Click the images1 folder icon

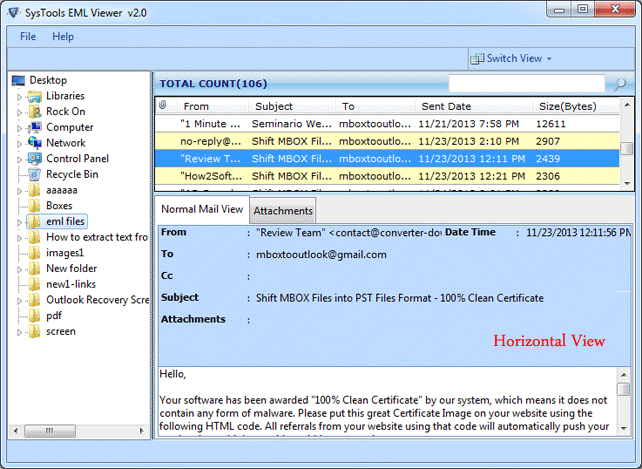(x=35, y=253)
